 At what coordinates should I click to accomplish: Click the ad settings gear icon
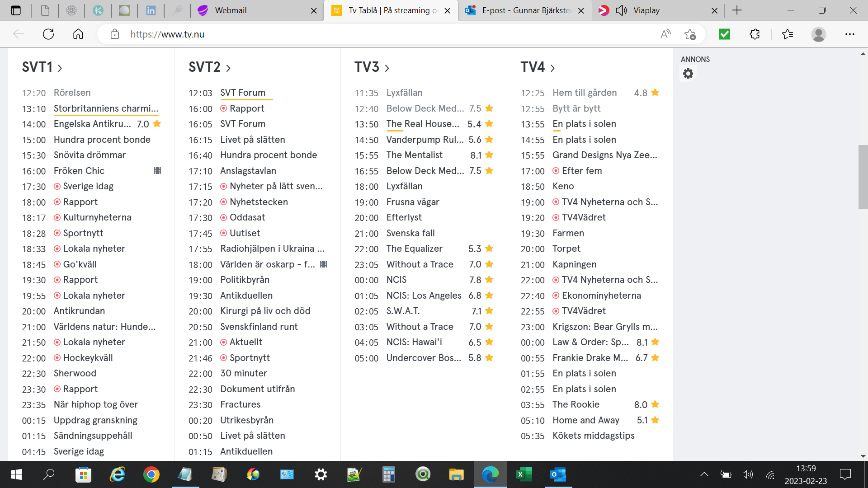point(688,74)
